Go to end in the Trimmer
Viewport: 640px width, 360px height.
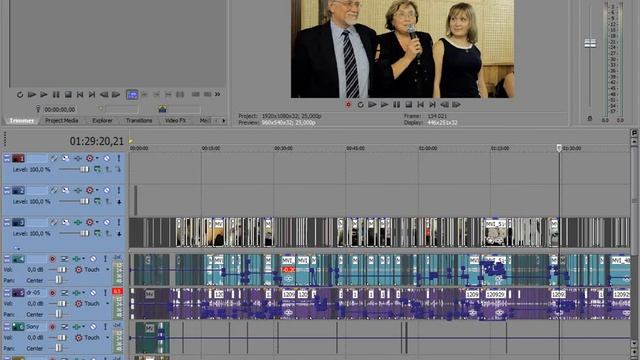(92, 95)
